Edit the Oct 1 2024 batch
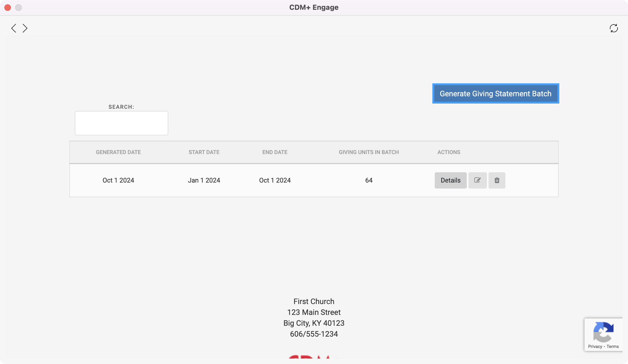This screenshot has height=364, width=628. click(477, 180)
